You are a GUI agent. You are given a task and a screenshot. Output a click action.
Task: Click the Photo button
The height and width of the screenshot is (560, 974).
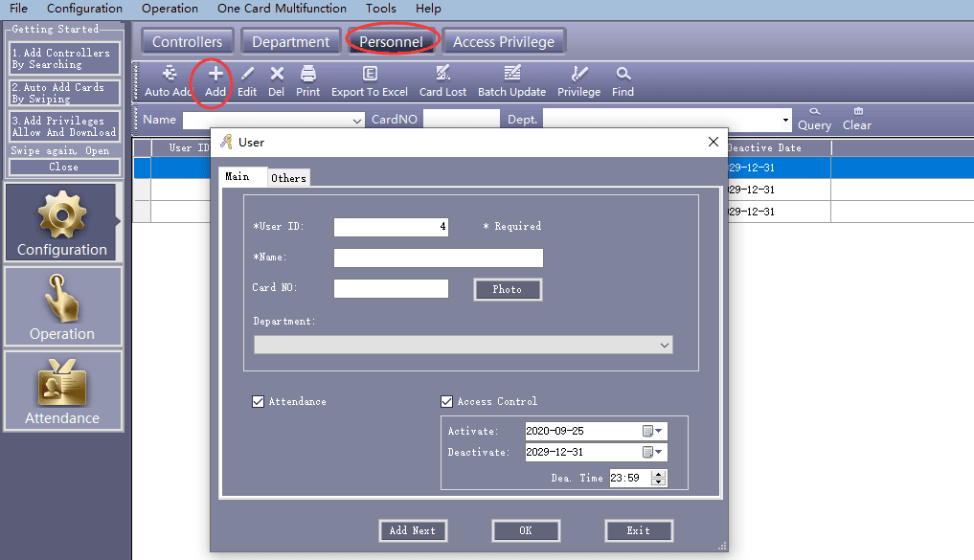point(508,289)
